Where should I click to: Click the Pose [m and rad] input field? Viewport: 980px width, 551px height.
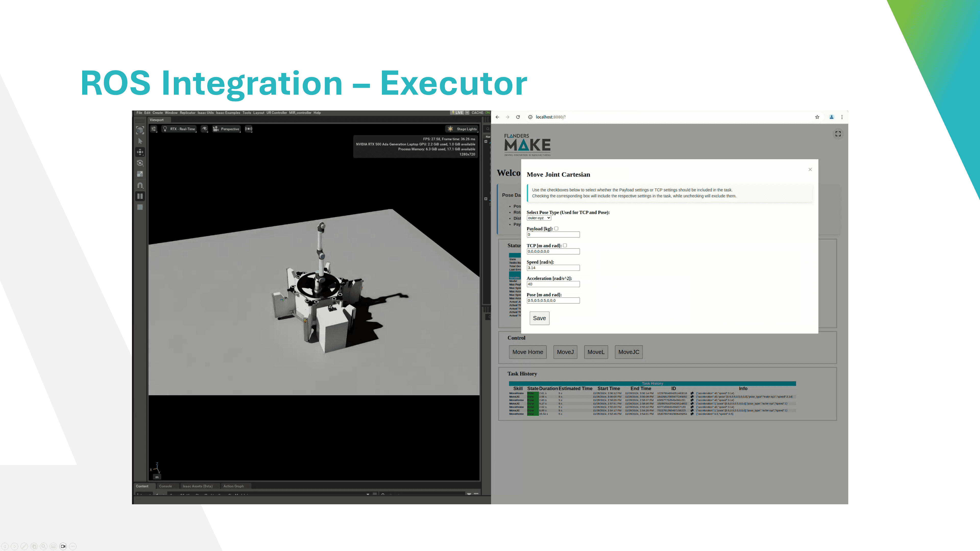click(x=553, y=300)
